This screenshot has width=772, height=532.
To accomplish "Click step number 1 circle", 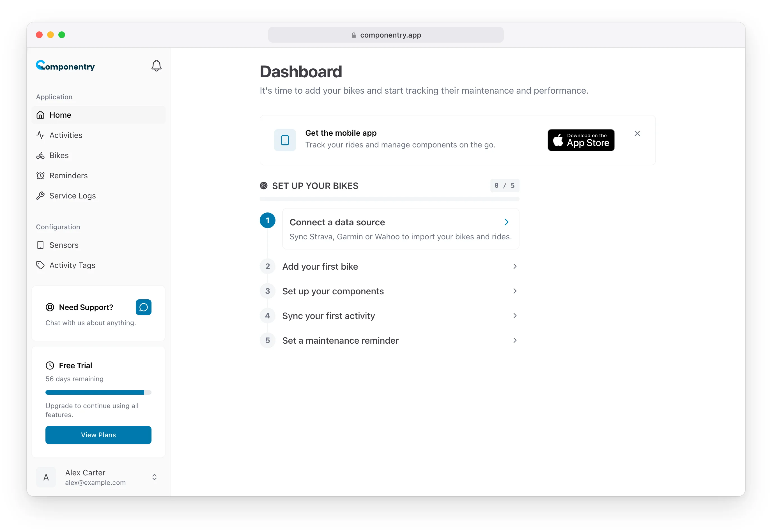I will [x=267, y=220].
